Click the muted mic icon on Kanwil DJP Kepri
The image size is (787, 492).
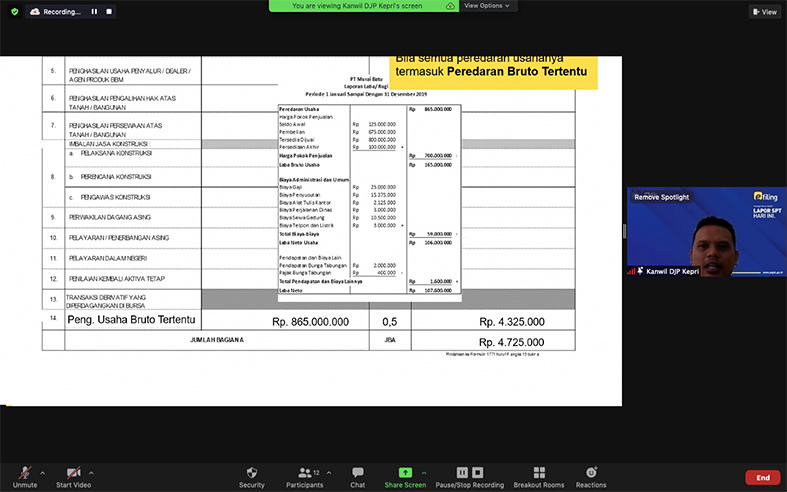tap(640, 271)
